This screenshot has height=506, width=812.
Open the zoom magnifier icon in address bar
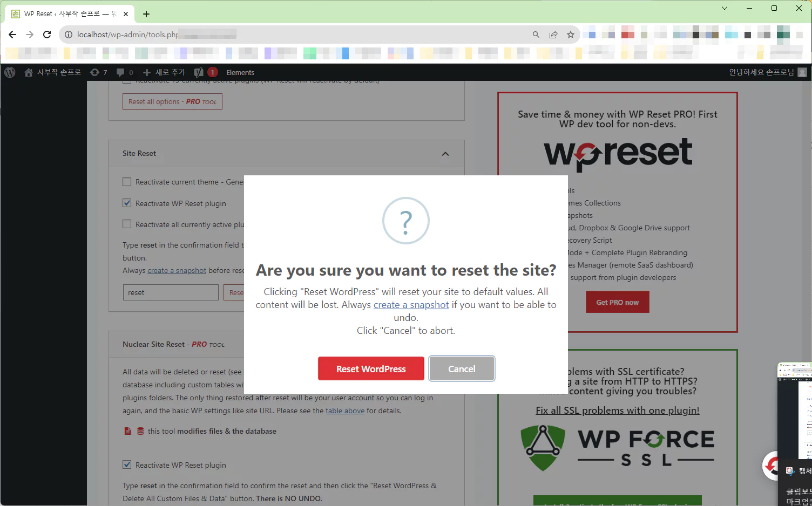(x=536, y=35)
